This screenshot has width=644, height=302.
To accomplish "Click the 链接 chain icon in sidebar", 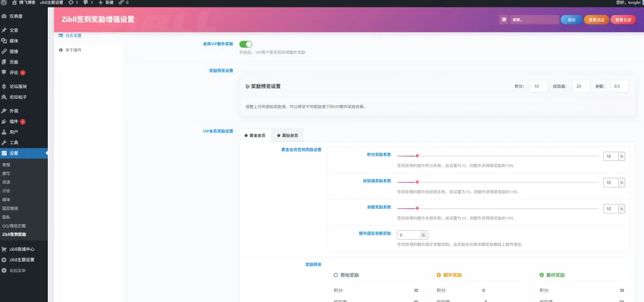I will [x=4, y=52].
